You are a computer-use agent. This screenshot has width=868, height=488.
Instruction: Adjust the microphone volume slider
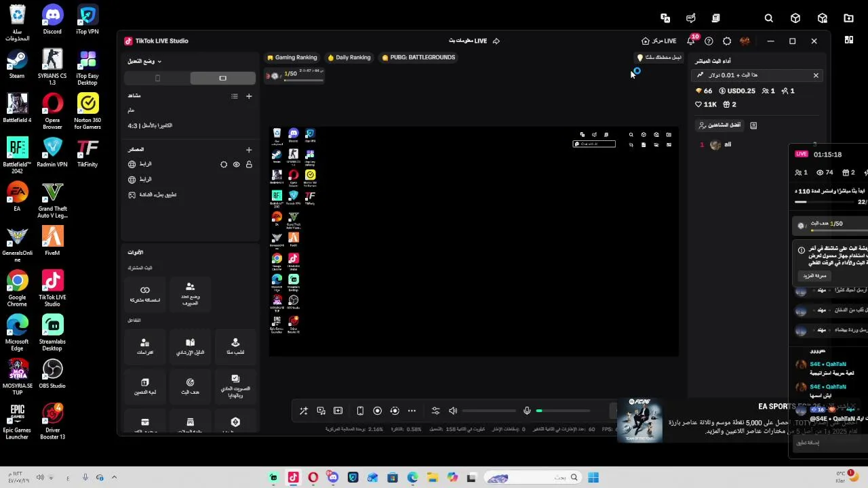563,411
